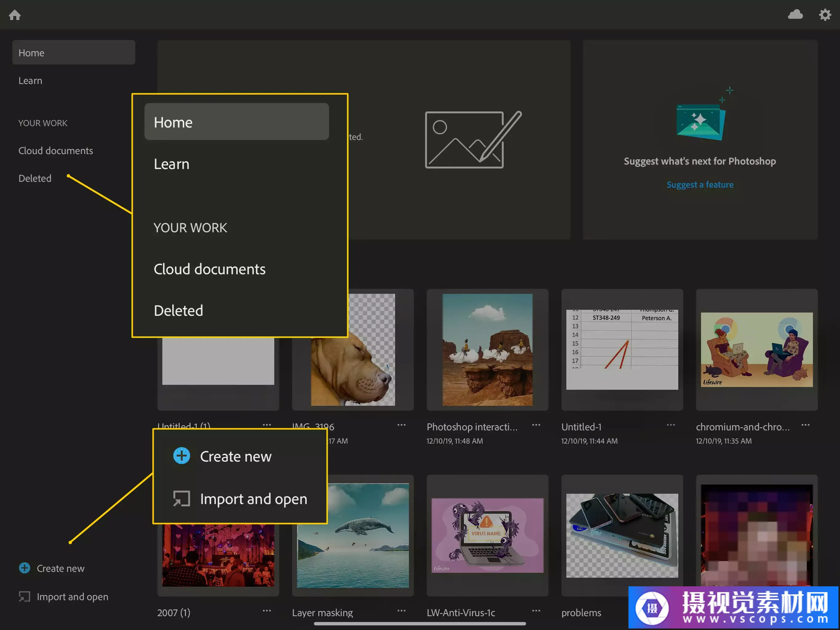Click the 'Suggest what's next for Photoshop' heading
Image resolution: width=840 pixels, height=630 pixels.
(700, 161)
